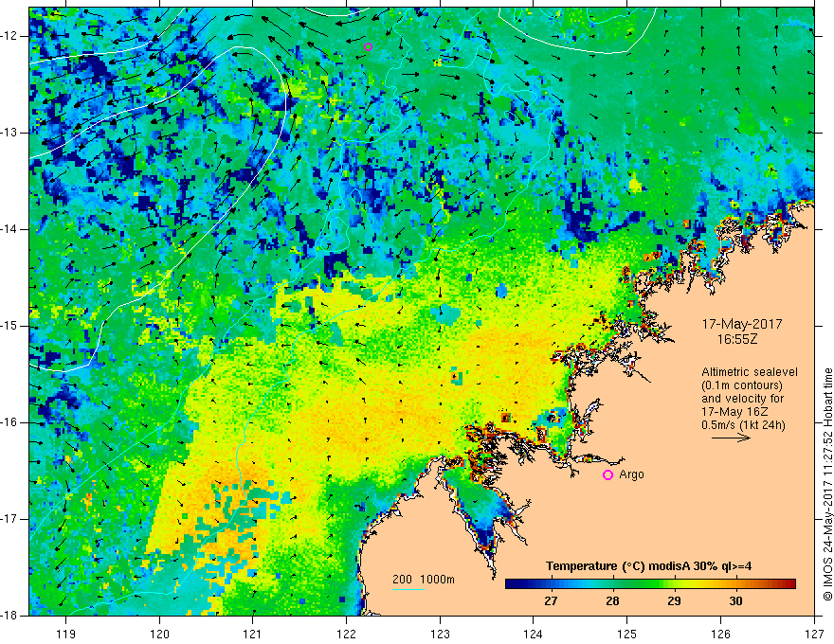The height and width of the screenshot is (644, 834).
Task: Click the 0.5m/s (1kt 24h) scale text
Action: 744,425
